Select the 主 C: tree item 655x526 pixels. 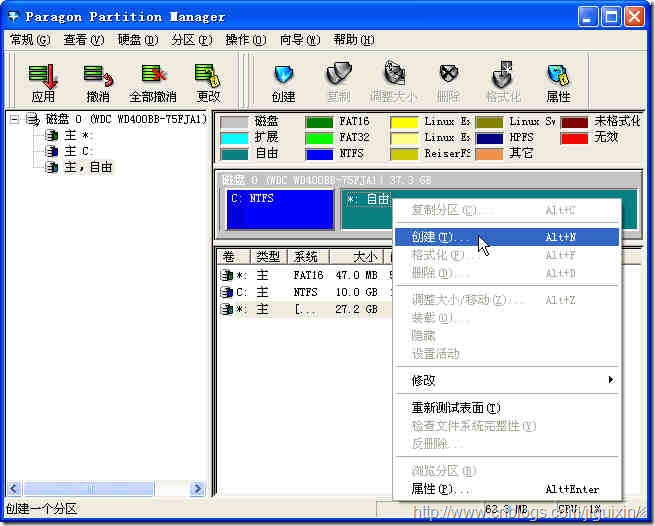(79, 151)
